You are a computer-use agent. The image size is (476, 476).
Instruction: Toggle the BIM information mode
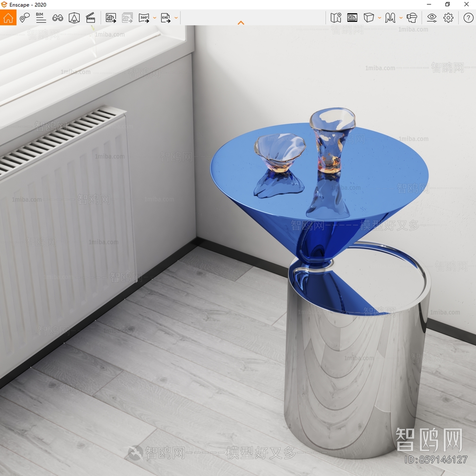41,18
